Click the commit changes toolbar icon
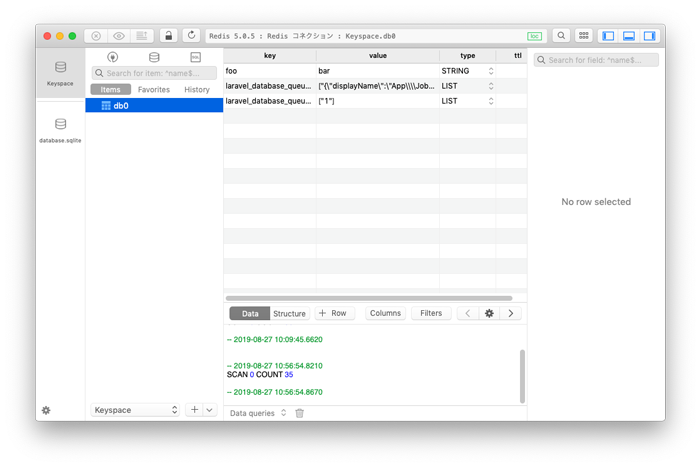 click(142, 36)
